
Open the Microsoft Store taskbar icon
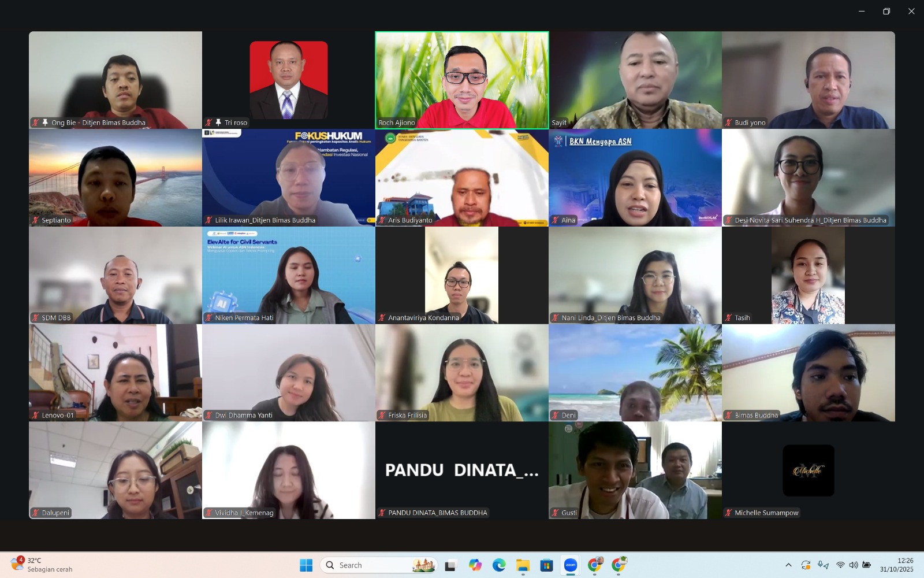(546, 565)
